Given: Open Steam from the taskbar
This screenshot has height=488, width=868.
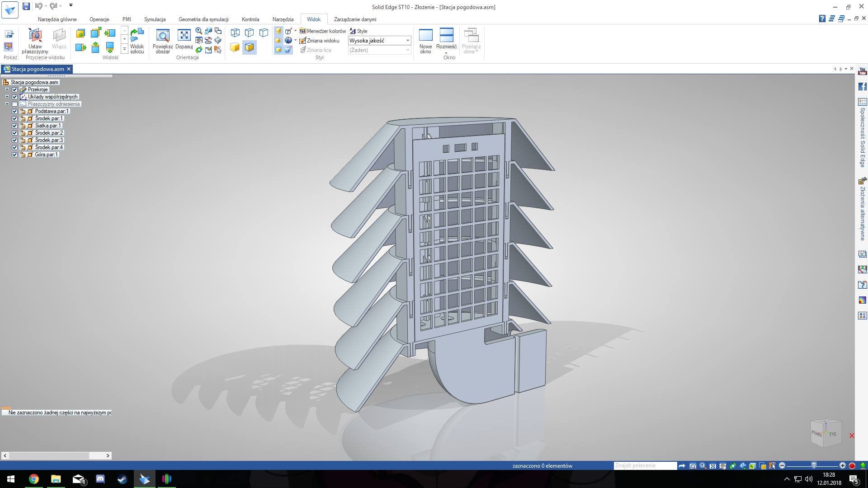Looking at the screenshot, I should pos(122,479).
